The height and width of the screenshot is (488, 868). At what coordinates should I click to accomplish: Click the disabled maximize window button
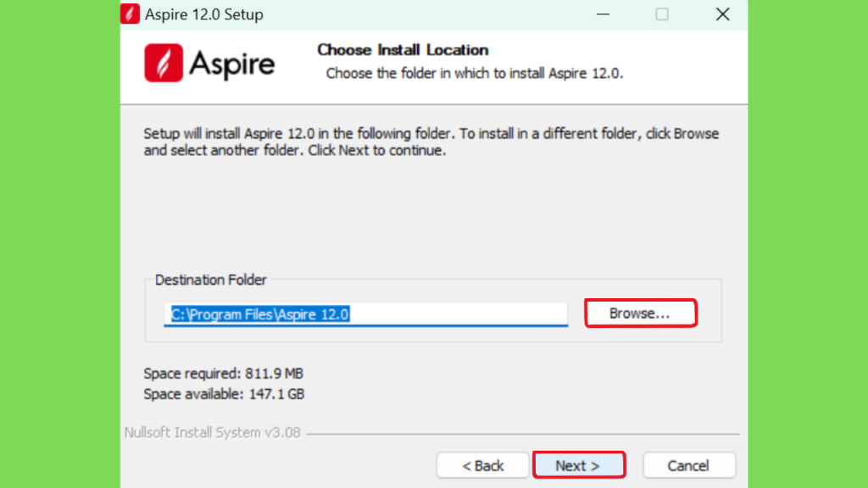click(662, 14)
